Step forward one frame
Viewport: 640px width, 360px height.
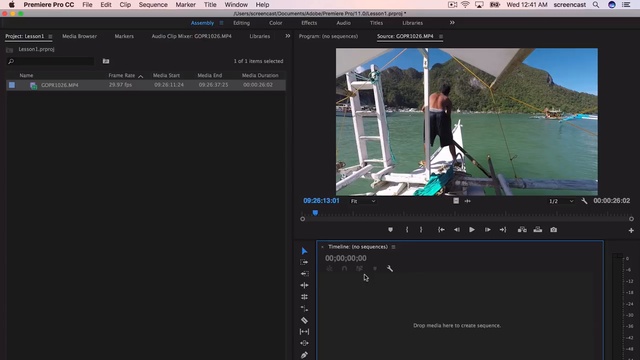(x=487, y=230)
